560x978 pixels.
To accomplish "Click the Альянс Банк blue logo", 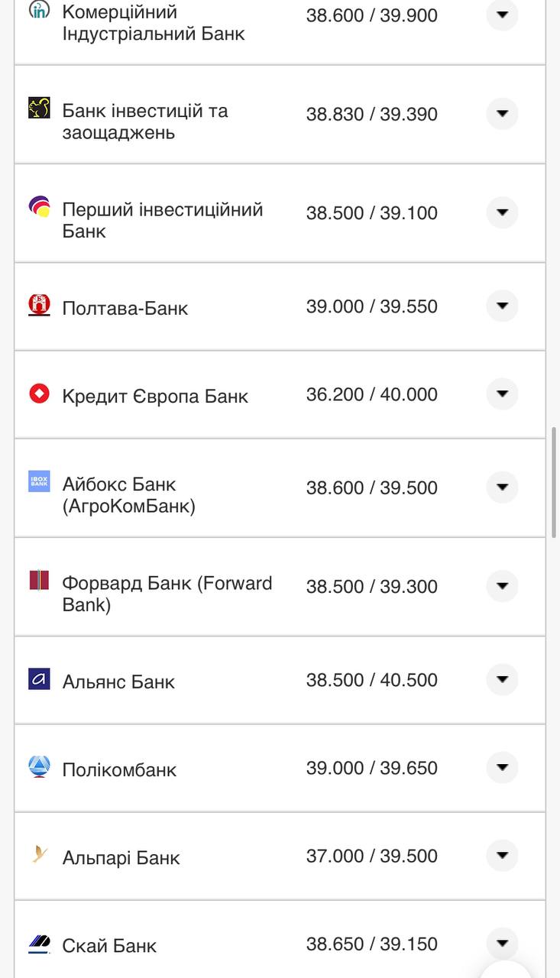I will tap(39, 679).
